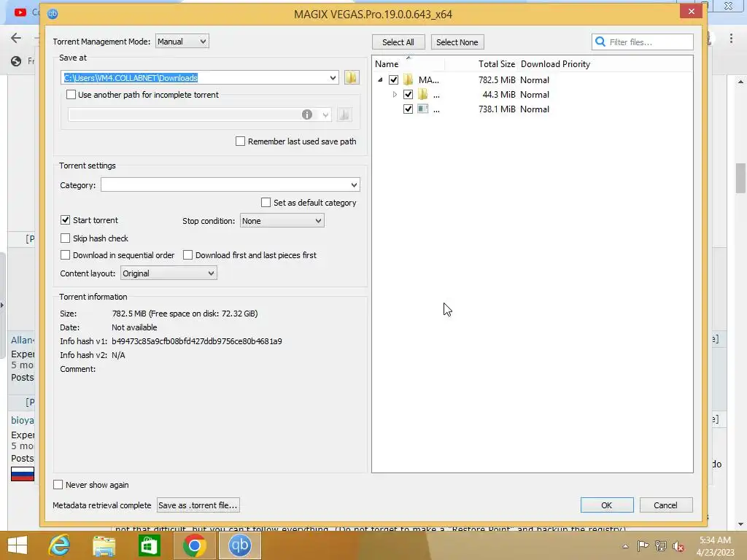Sort files by Name column header
Screen dimensions: 747x560
coord(409,64)
